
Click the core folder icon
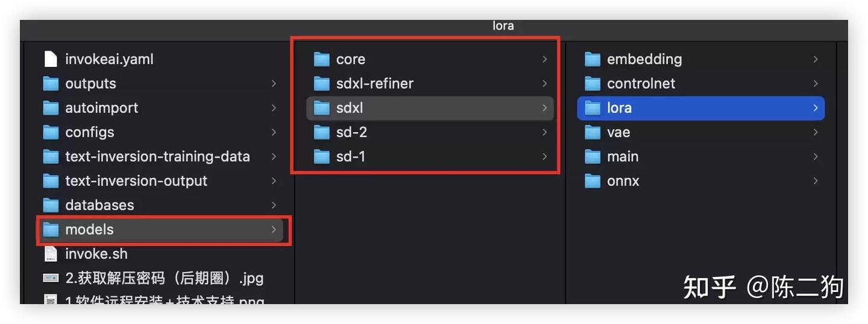coord(322,59)
